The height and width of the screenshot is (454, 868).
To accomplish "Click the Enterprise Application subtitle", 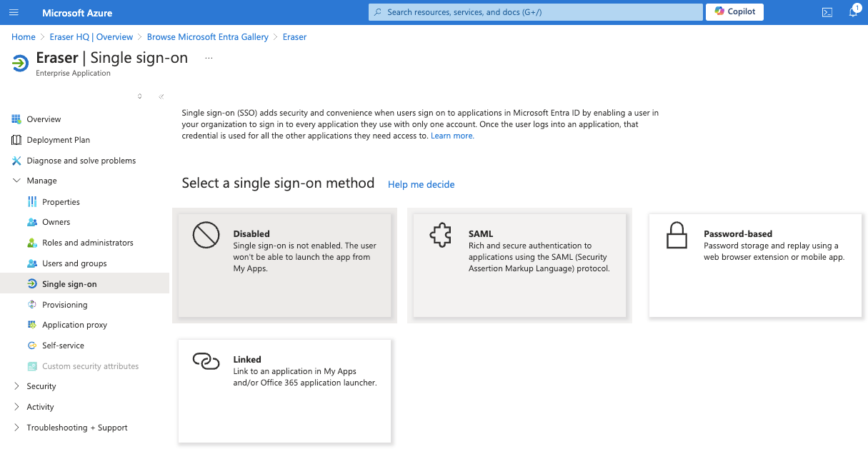I will coord(74,73).
